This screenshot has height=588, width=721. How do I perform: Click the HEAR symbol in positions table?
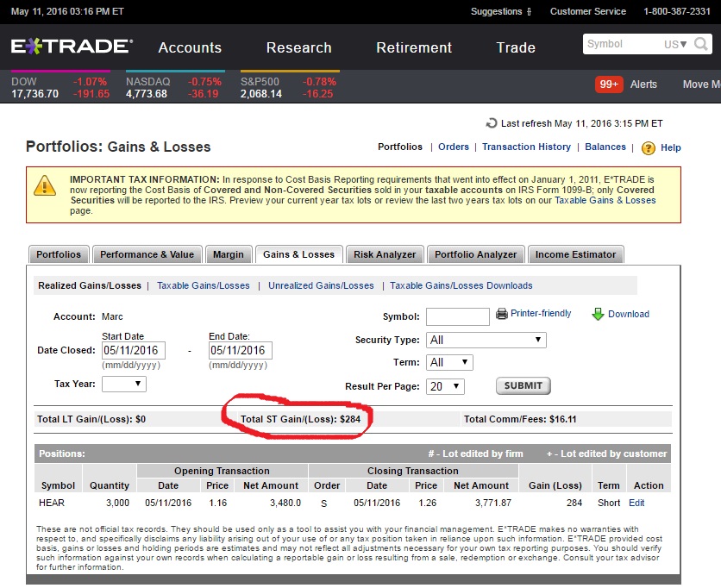tap(52, 503)
